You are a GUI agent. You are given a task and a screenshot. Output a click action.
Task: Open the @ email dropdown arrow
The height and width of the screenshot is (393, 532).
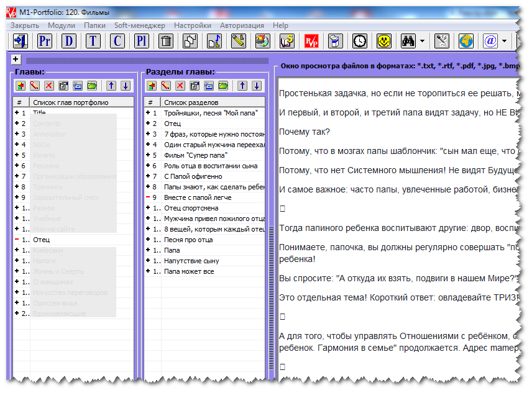[505, 42]
